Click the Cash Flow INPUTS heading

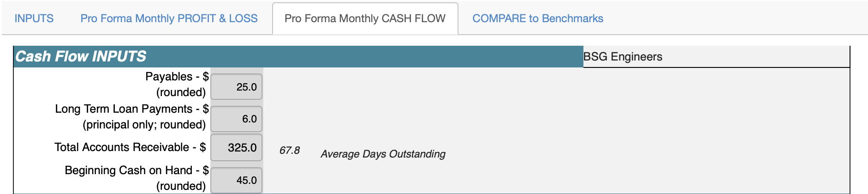pos(81,56)
